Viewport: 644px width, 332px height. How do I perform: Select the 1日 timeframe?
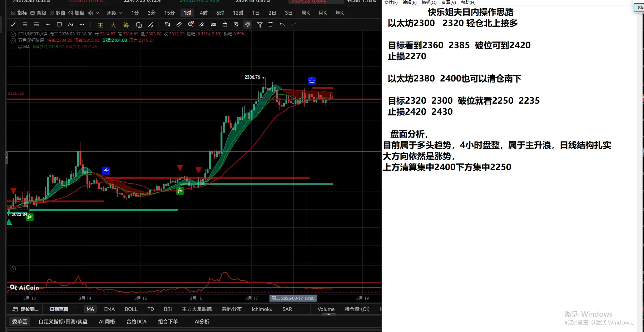256,13
